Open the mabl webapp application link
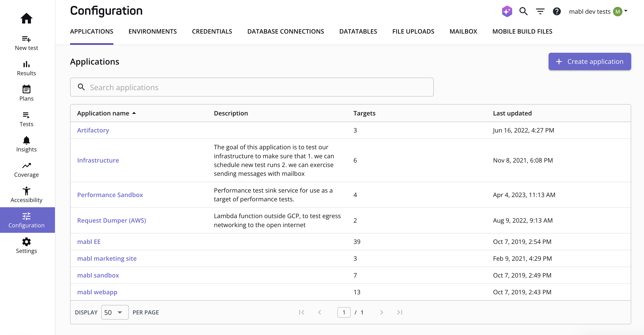This screenshot has height=335, width=644. click(97, 292)
